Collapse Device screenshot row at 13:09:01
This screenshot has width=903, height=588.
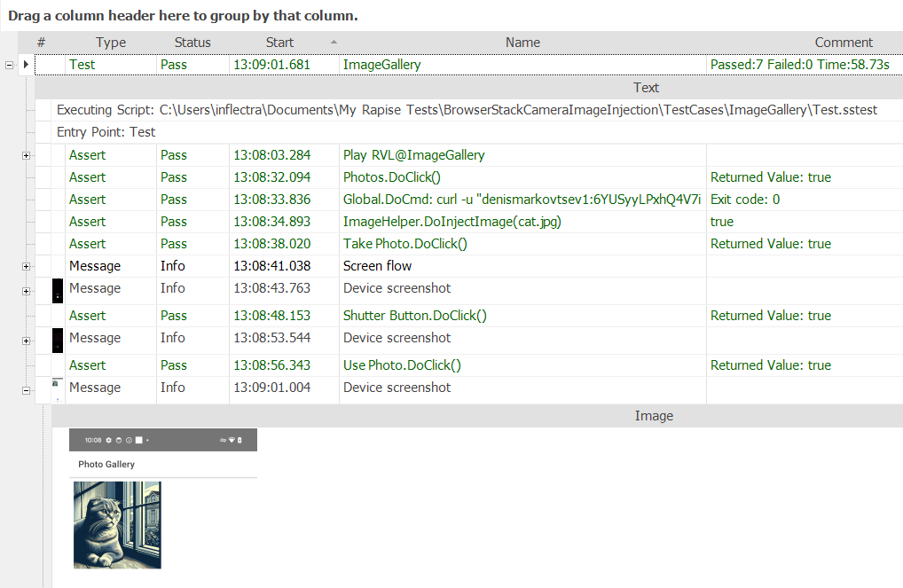click(27, 390)
